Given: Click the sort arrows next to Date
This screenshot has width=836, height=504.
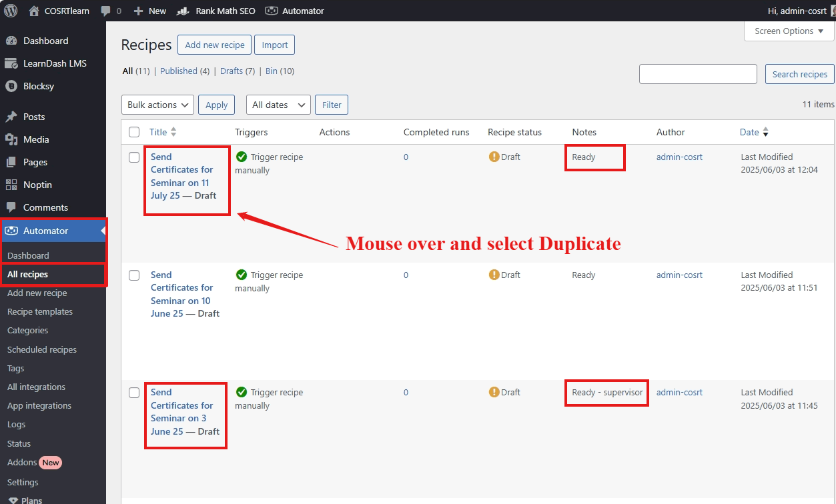Looking at the screenshot, I should 765,132.
